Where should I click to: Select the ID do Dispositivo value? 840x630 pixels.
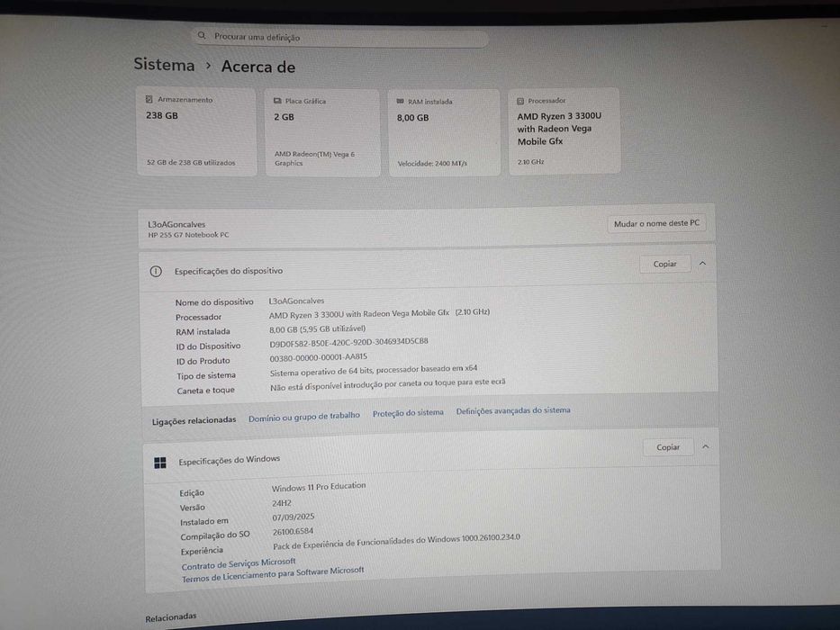click(x=348, y=342)
